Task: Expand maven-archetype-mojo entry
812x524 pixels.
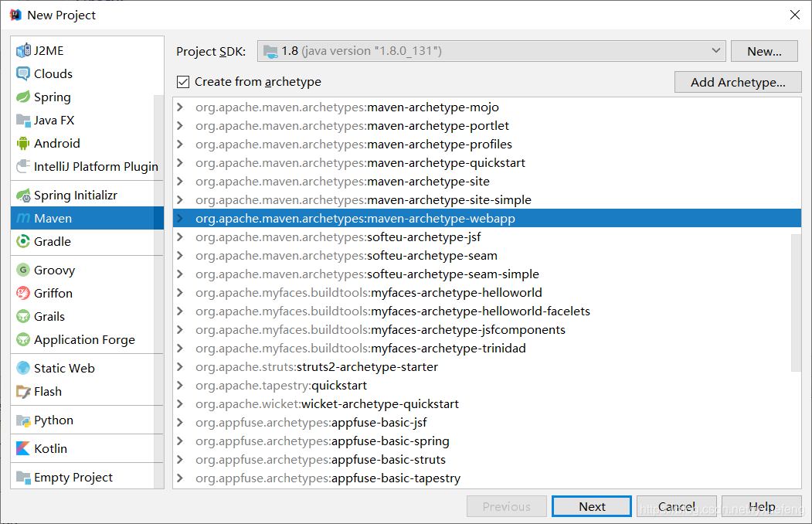Action: (180, 107)
